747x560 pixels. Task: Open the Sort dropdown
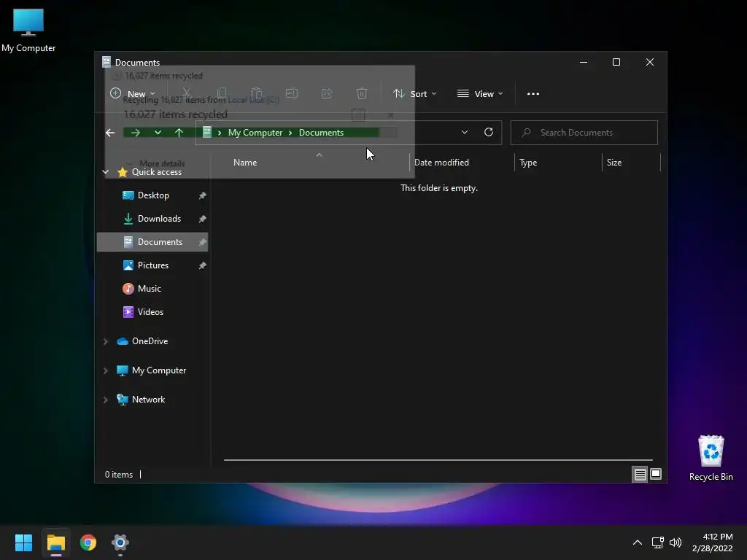[x=414, y=94]
